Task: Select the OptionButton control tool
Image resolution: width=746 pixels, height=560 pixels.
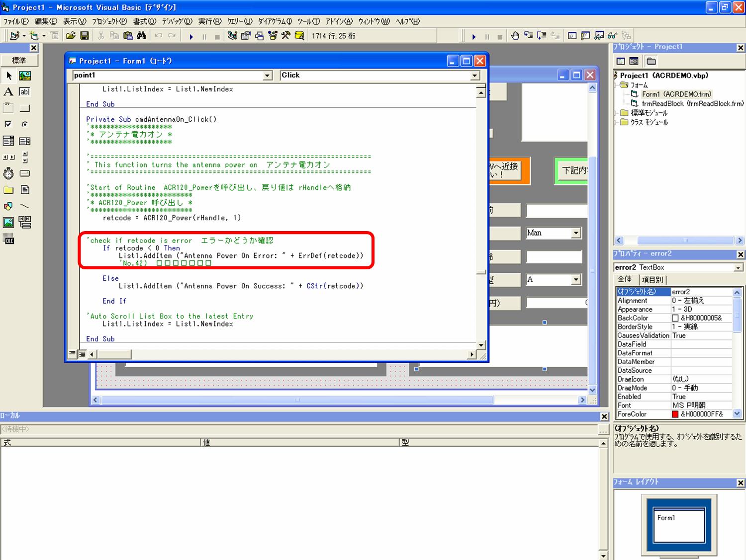Action: pos(25,124)
